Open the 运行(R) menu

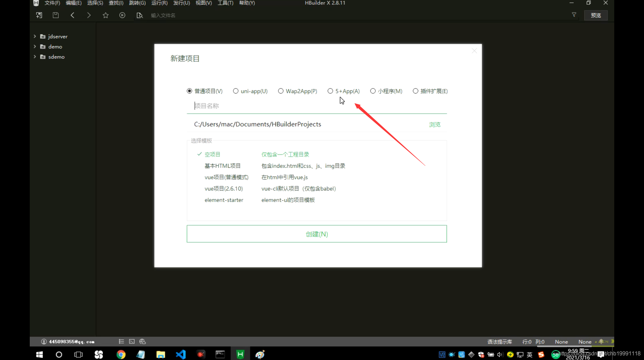point(159,3)
